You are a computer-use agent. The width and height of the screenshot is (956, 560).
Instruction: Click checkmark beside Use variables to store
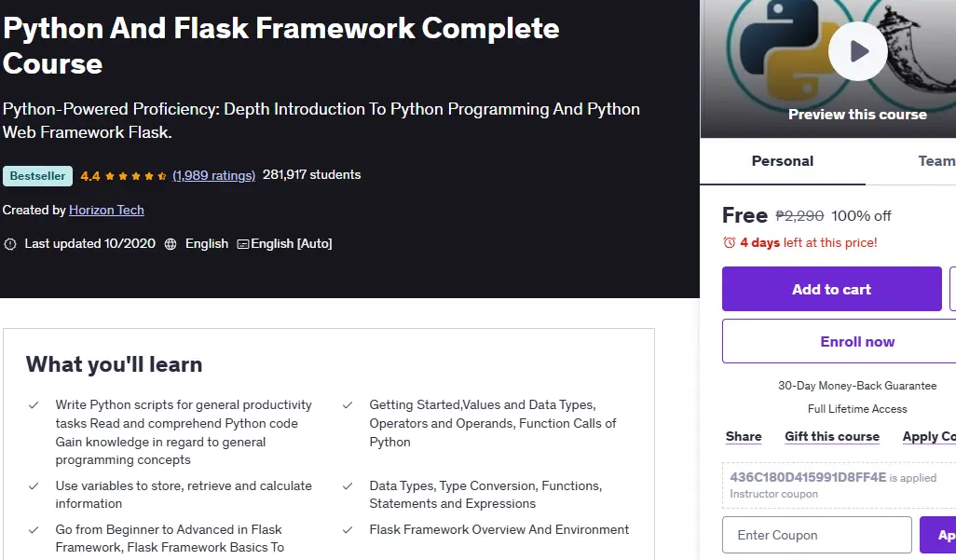click(34, 486)
